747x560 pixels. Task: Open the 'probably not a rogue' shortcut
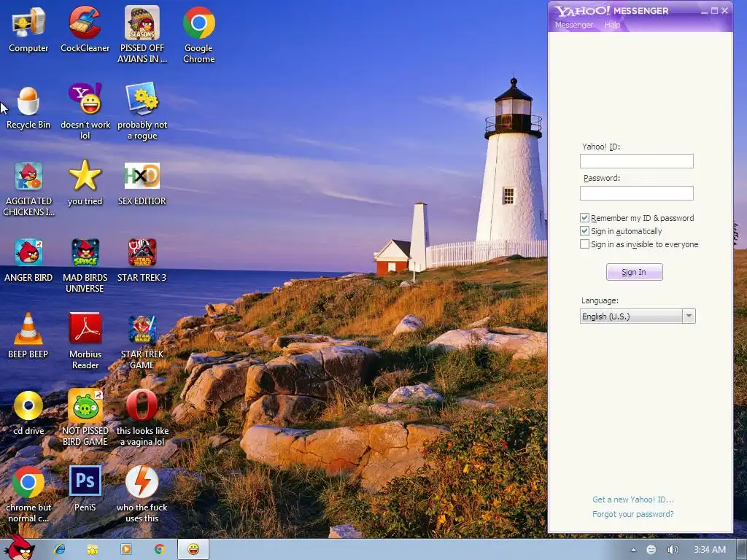pos(142,112)
